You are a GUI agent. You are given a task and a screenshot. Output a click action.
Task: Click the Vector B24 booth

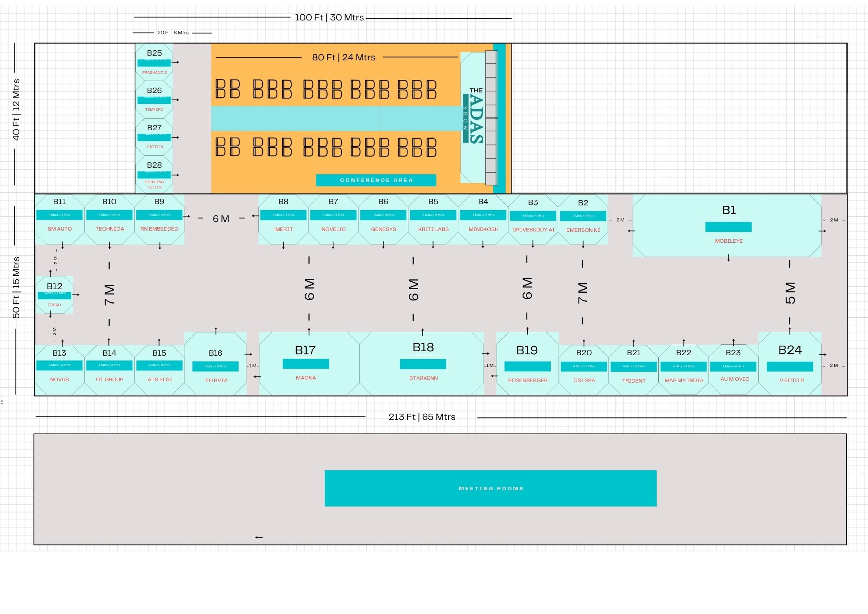[x=790, y=364]
